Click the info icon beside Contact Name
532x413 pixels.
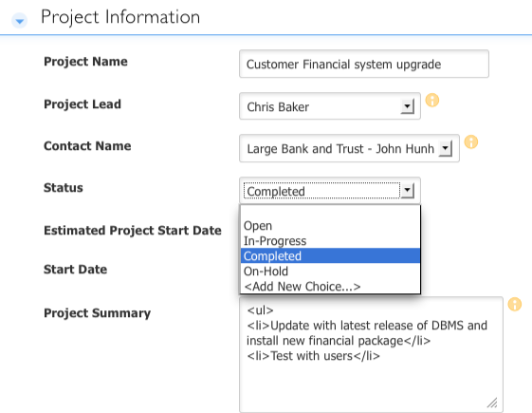coord(471,141)
